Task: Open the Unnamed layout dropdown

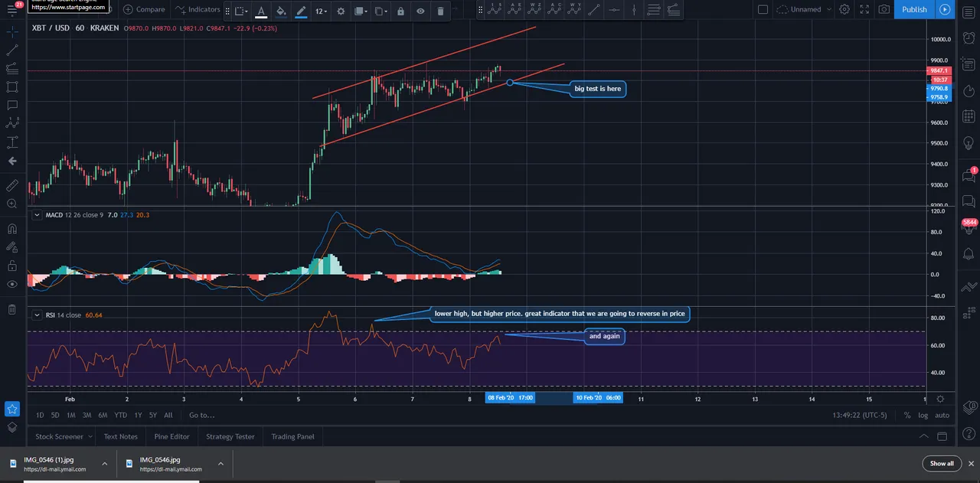Action: click(804, 10)
